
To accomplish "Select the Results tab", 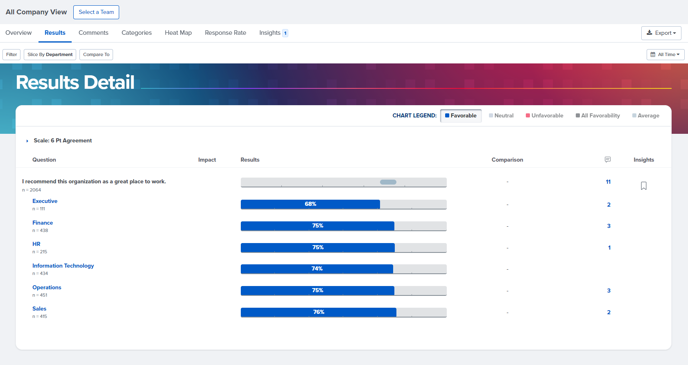I will click(x=55, y=33).
